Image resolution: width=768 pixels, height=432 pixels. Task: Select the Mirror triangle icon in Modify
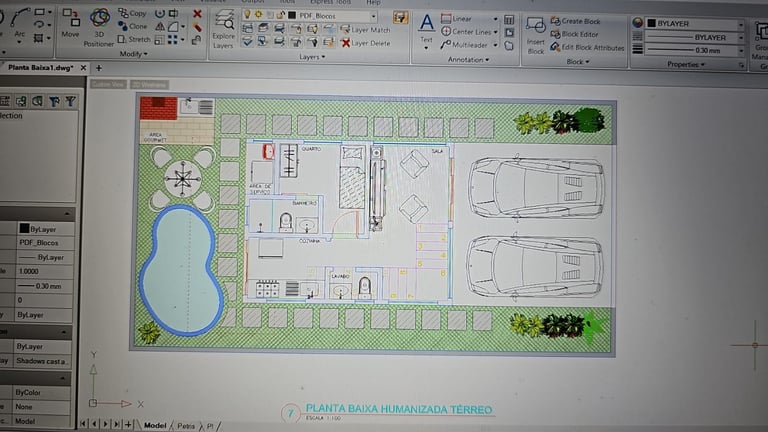click(160, 26)
